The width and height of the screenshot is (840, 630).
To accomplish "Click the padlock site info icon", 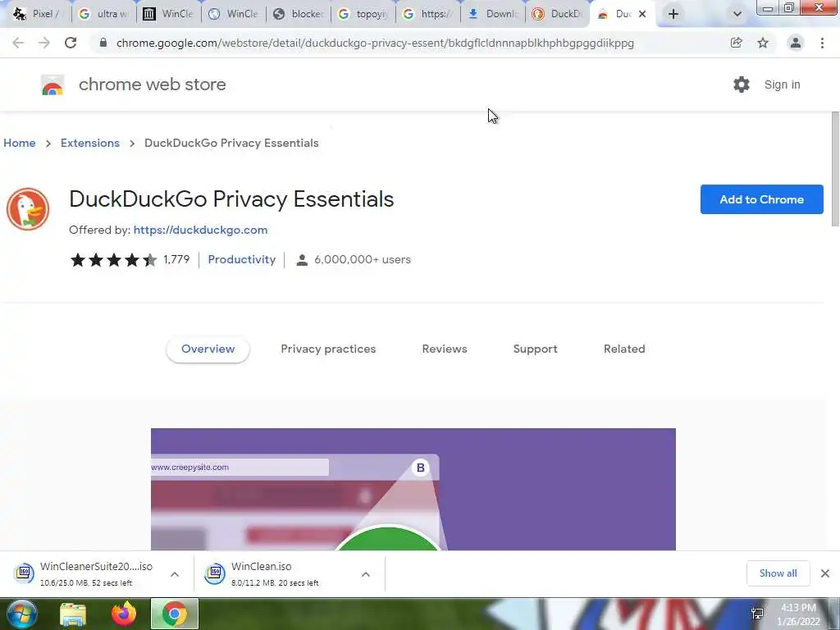I will pyautogui.click(x=103, y=43).
